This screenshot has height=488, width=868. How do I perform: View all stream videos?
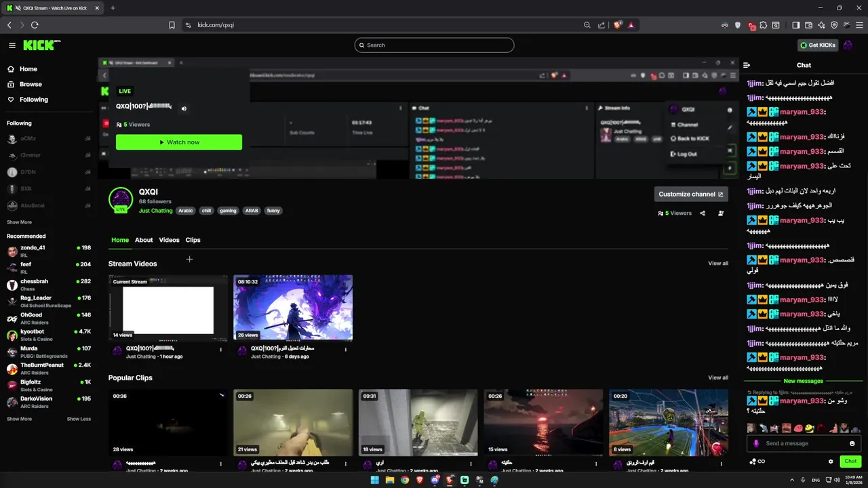pyautogui.click(x=718, y=264)
